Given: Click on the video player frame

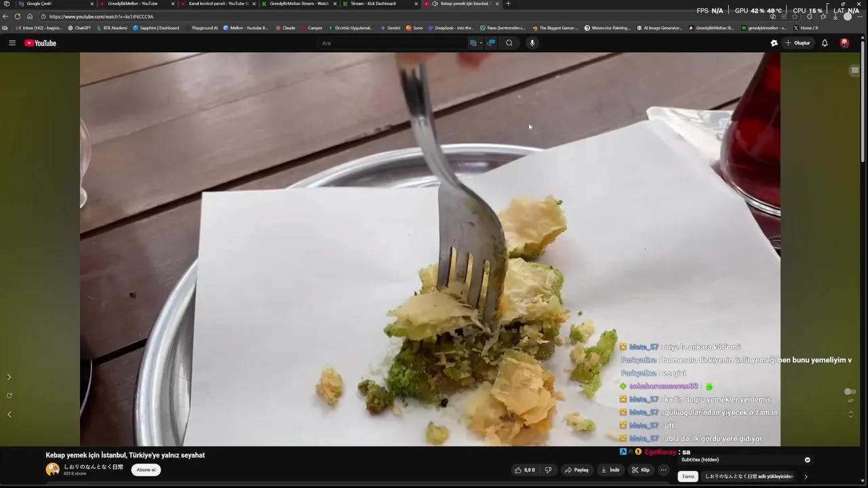Looking at the screenshot, I should [x=430, y=249].
